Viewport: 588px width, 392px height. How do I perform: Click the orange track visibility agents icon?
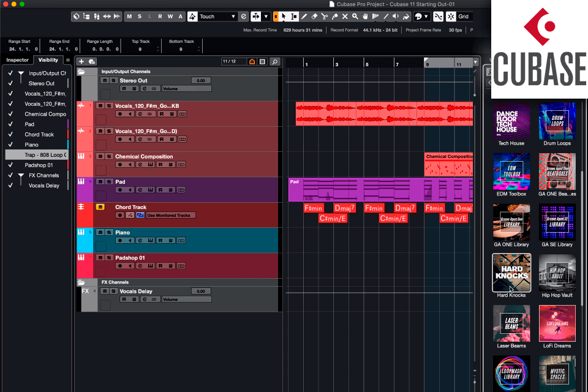pos(252,61)
